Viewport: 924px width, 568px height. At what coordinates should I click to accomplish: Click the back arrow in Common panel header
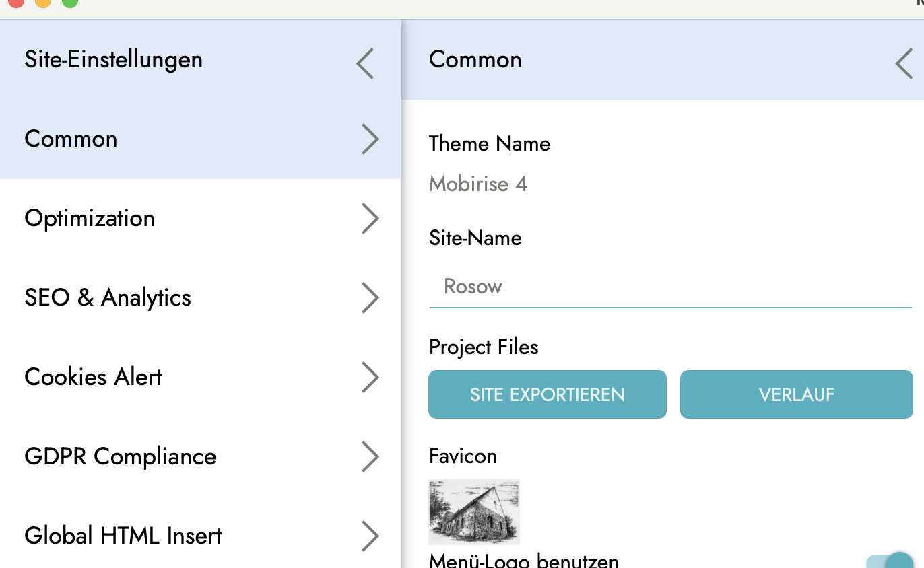point(904,64)
